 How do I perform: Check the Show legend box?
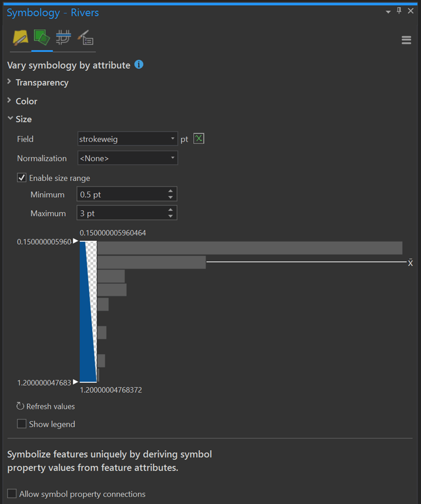pos(22,424)
